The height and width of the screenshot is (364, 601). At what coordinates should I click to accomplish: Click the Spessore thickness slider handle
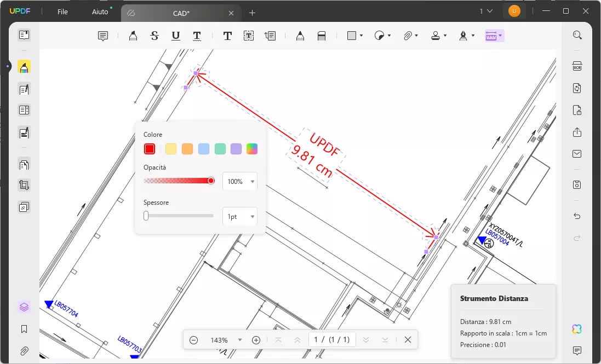tap(146, 216)
